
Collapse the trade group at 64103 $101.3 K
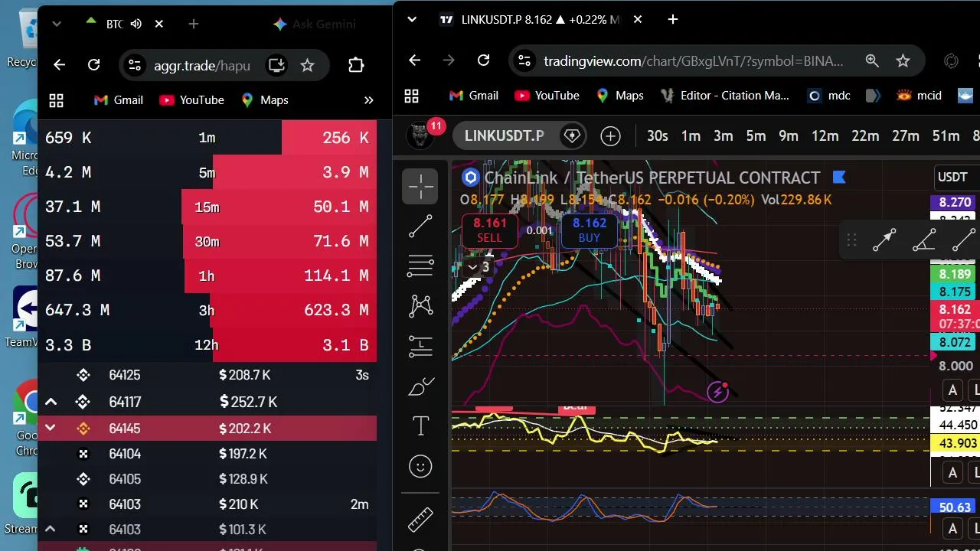tap(51, 529)
